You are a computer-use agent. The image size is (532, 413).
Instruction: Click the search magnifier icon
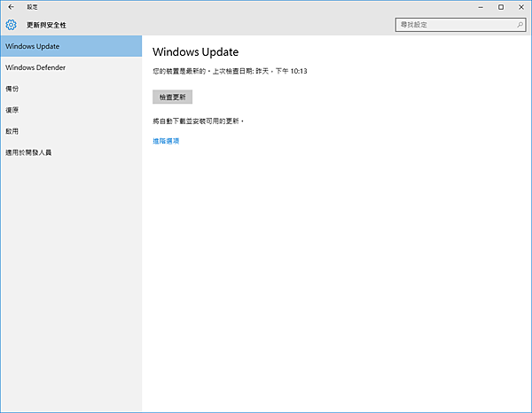[x=520, y=25]
